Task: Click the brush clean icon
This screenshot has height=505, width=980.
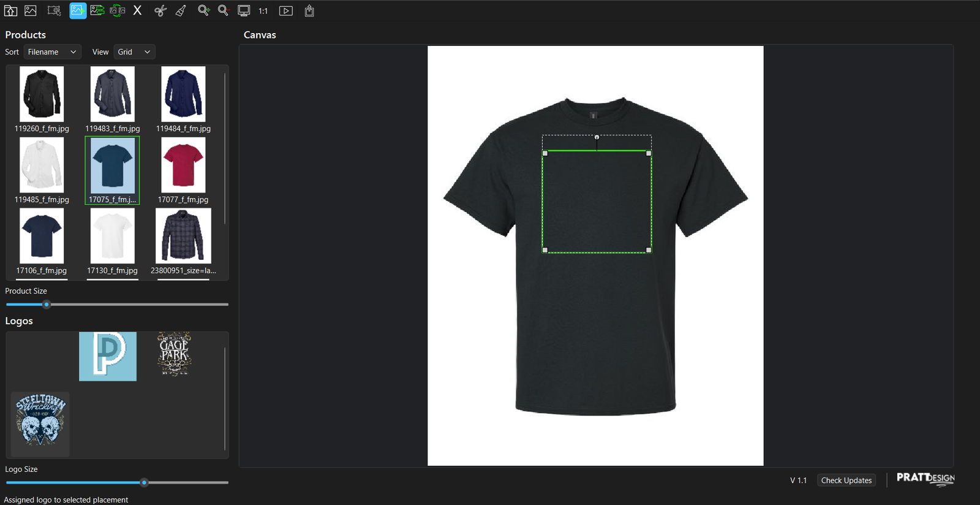Action: [181, 10]
